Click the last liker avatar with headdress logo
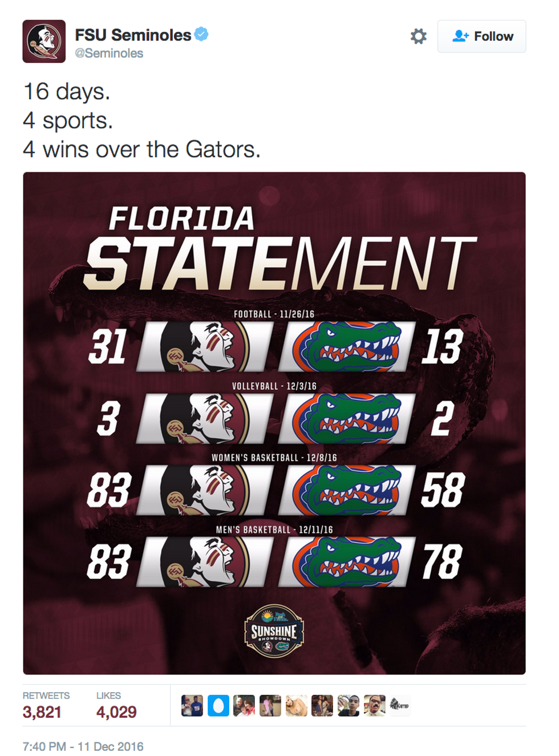Screen dimensions: 559x756 tap(400, 706)
